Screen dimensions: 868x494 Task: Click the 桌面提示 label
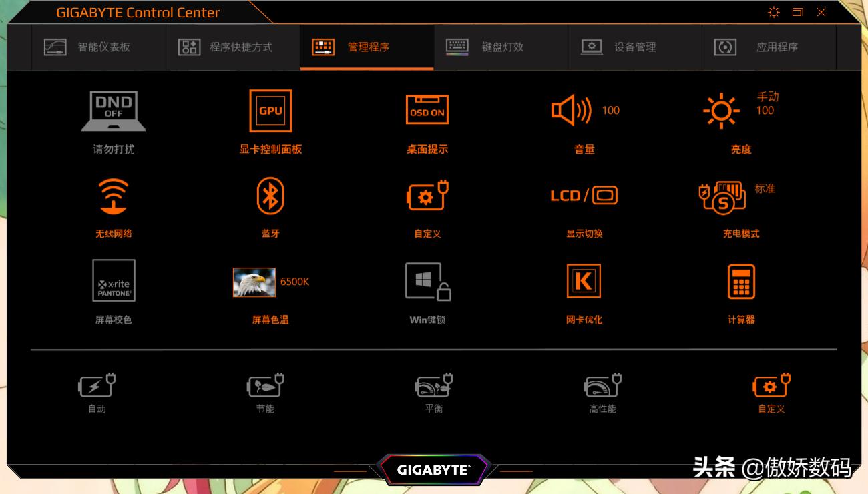[x=427, y=150]
